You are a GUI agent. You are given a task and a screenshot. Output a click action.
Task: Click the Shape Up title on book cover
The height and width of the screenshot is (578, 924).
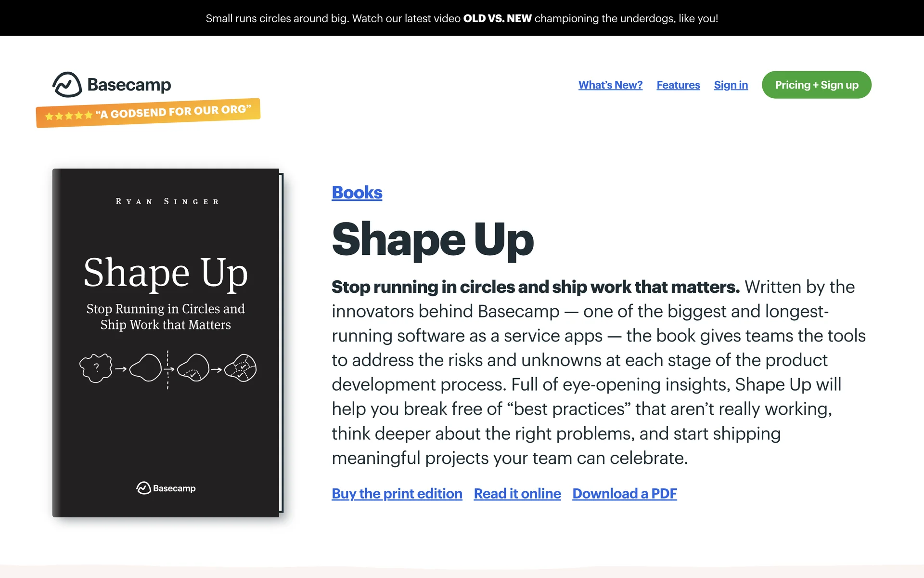point(166,273)
